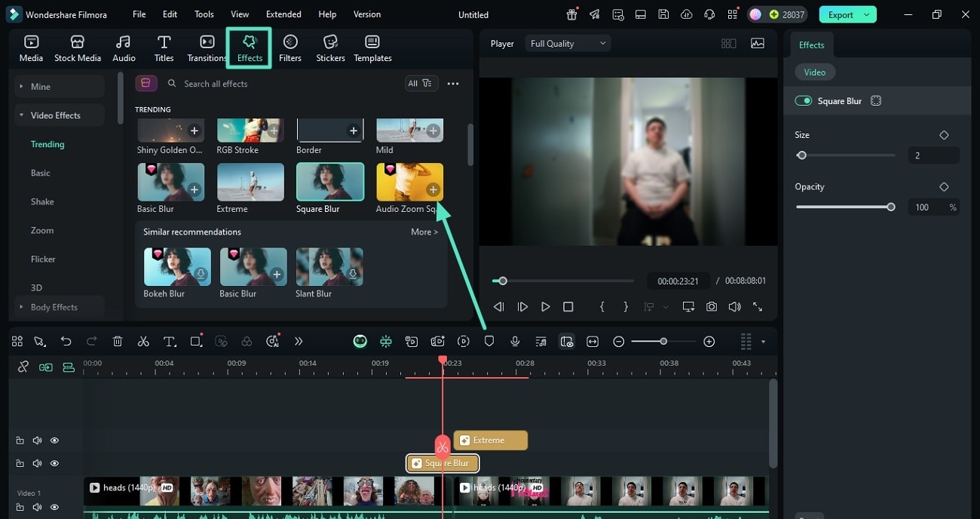The width and height of the screenshot is (980, 519).
Task: Open the Titles panel
Action: tap(164, 49)
